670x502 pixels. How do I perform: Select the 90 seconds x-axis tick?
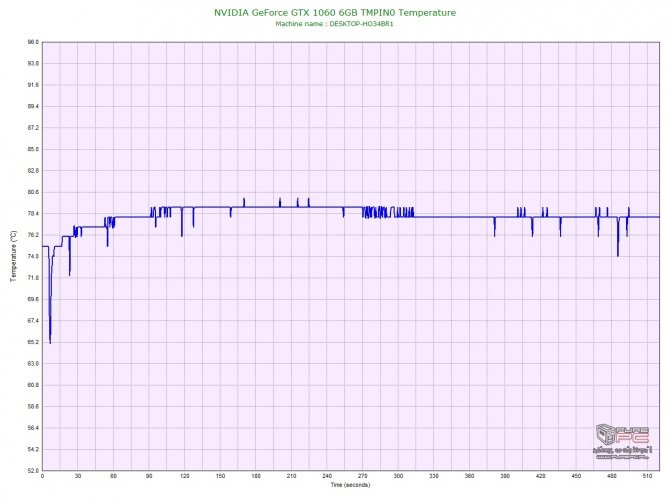coord(149,476)
